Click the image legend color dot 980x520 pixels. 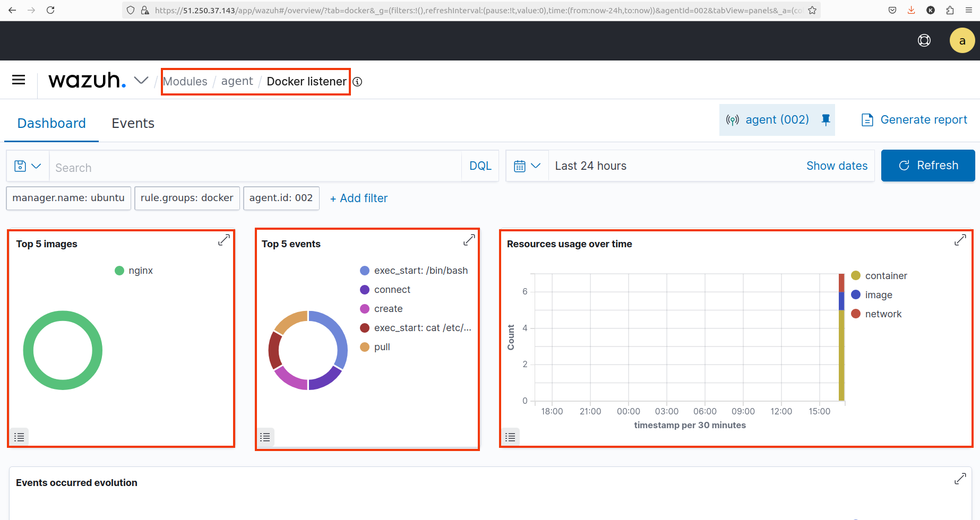pos(856,294)
